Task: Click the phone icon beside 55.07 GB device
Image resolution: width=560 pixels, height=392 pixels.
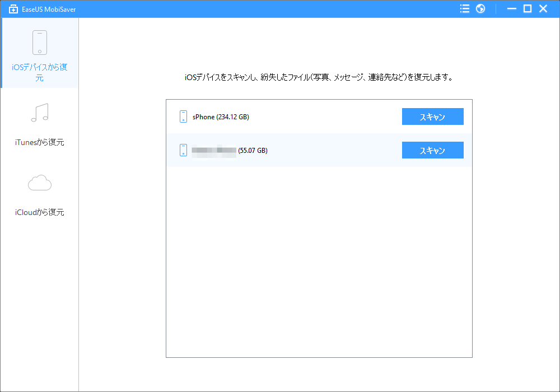Action: pyautogui.click(x=183, y=150)
